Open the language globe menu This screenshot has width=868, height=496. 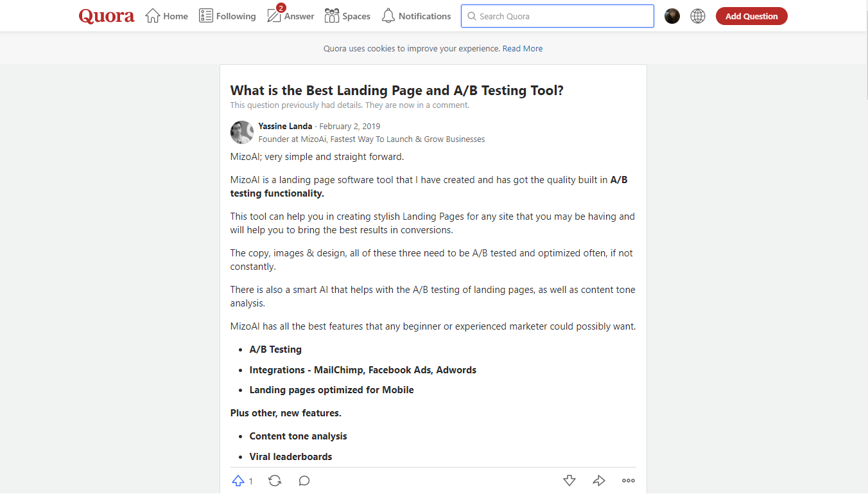[x=698, y=16]
